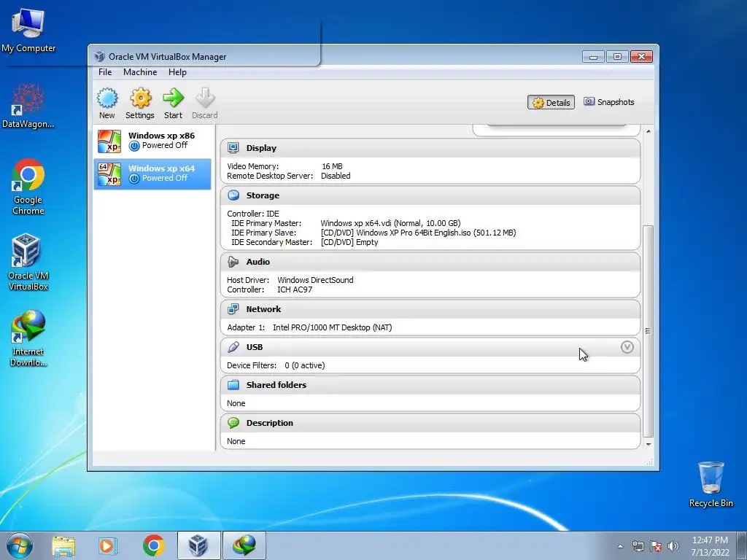Image resolution: width=747 pixels, height=560 pixels.
Task: Click the Windows xp x86 OS icon
Action: coord(109,141)
